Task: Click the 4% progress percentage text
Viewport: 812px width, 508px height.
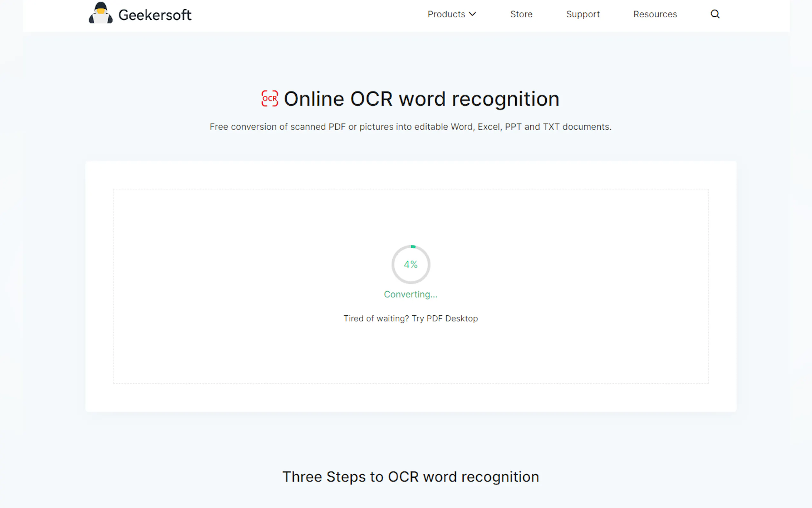Action: 410,265
